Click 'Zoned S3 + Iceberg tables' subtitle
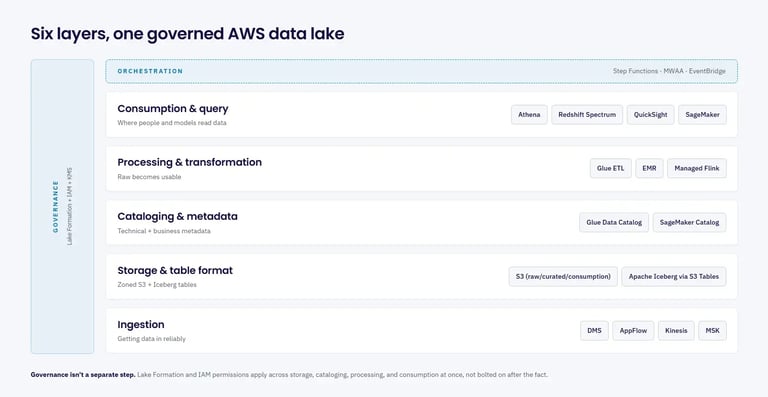768x397 pixels. (x=157, y=285)
